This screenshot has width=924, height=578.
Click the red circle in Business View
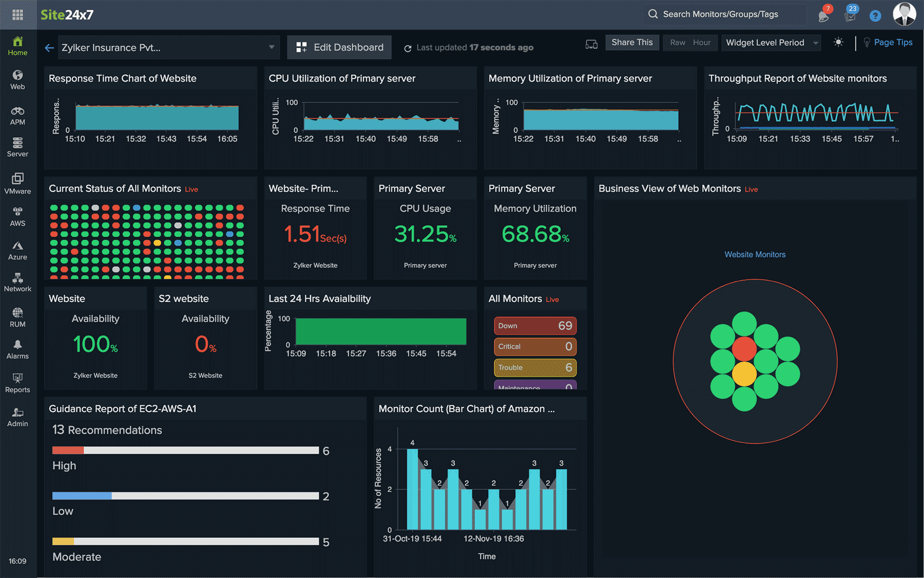(744, 349)
